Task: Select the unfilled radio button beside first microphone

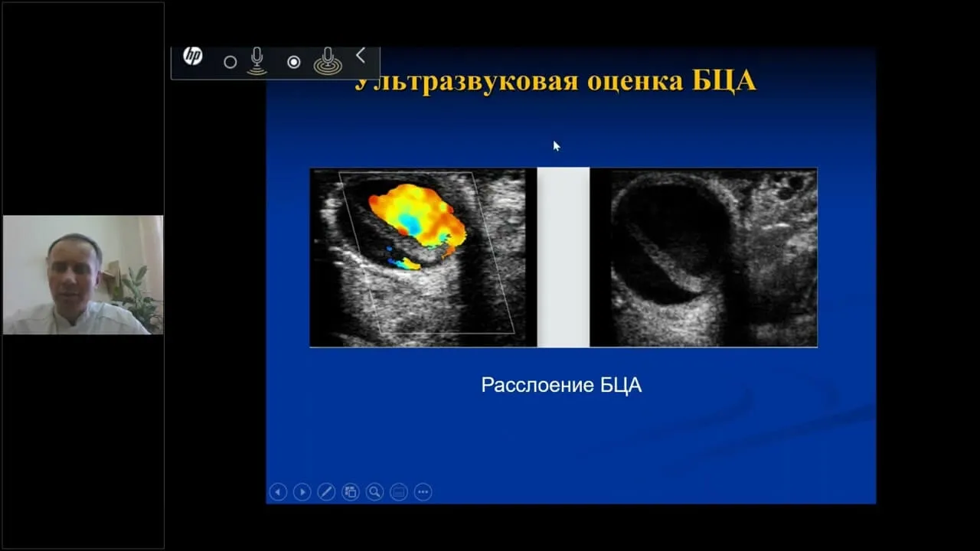Action: pos(230,63)
